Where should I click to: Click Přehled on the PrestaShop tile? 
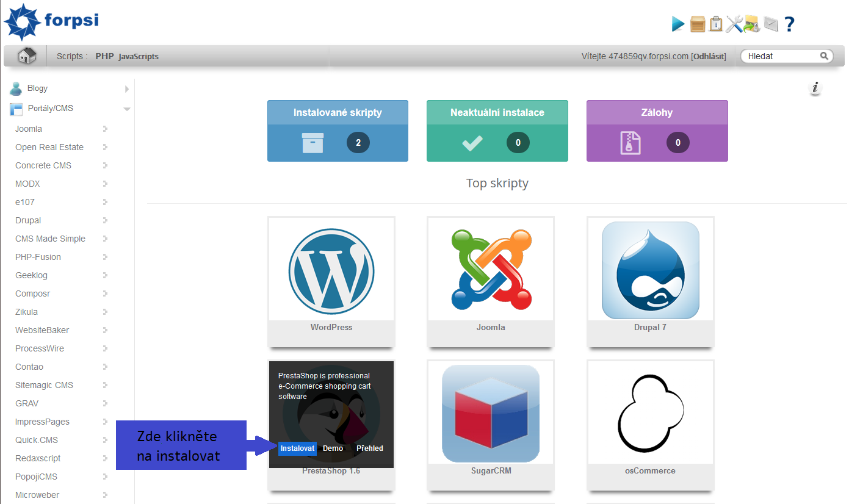click(370, 448)
